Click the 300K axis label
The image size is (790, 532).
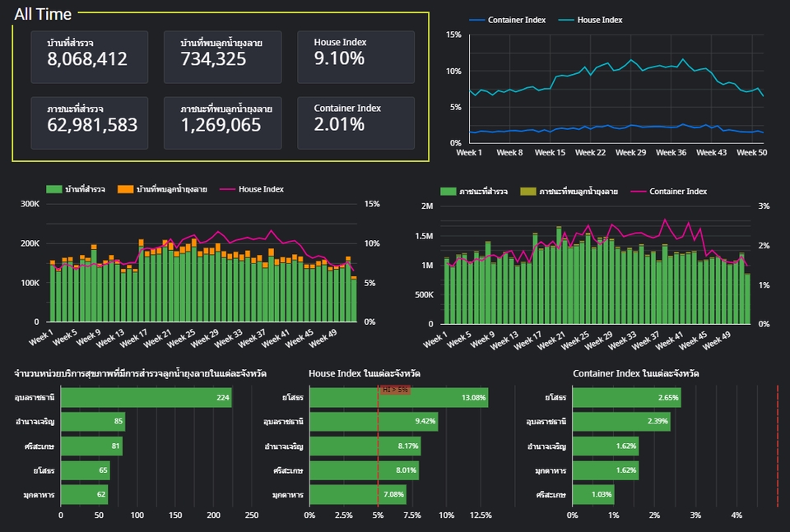click(x=30, y=204)
